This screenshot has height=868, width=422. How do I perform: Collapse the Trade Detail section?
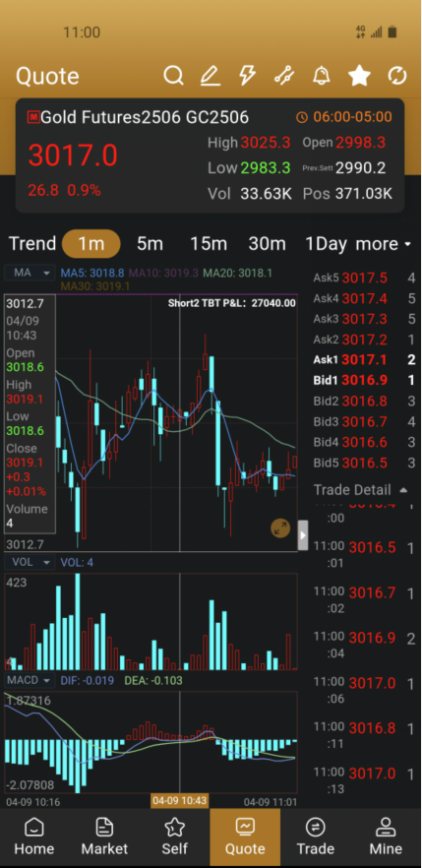pyautogui.click(x=361, y=490)
